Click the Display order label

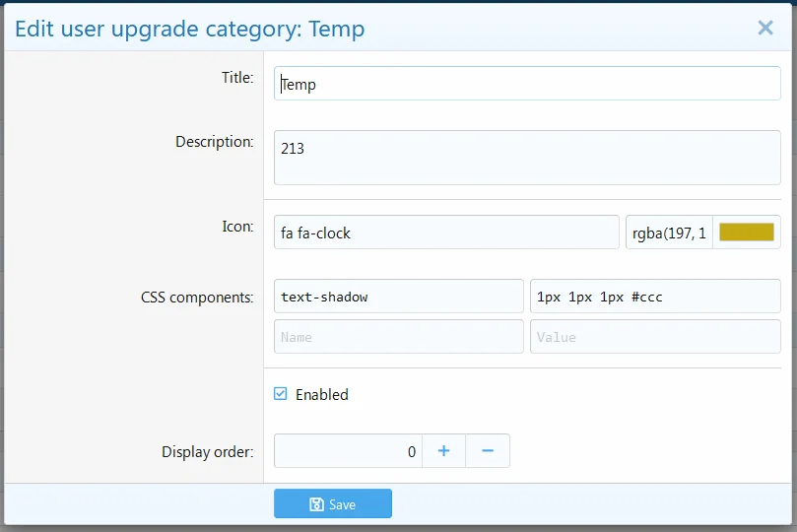pos(207,452)
